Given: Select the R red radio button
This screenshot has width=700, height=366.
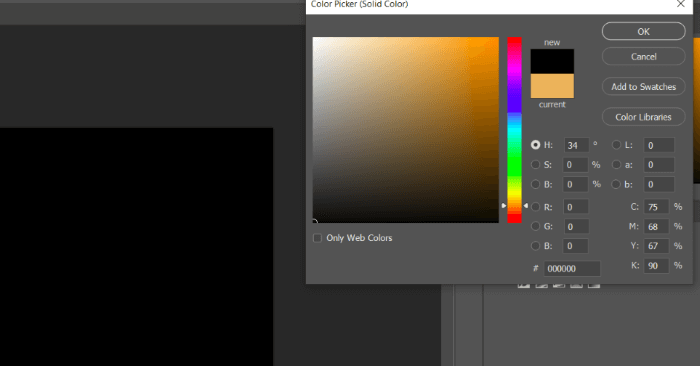Looking at the screenshot, I should 535,207.
